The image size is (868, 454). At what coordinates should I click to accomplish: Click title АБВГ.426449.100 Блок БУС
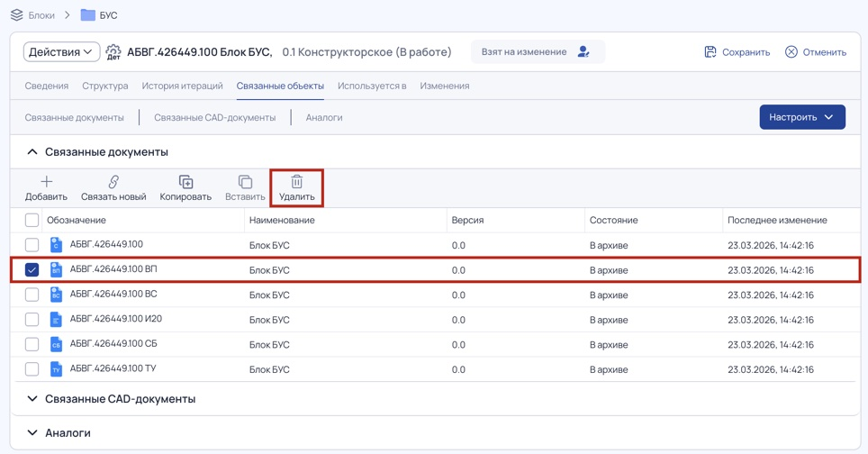(200, 52)
